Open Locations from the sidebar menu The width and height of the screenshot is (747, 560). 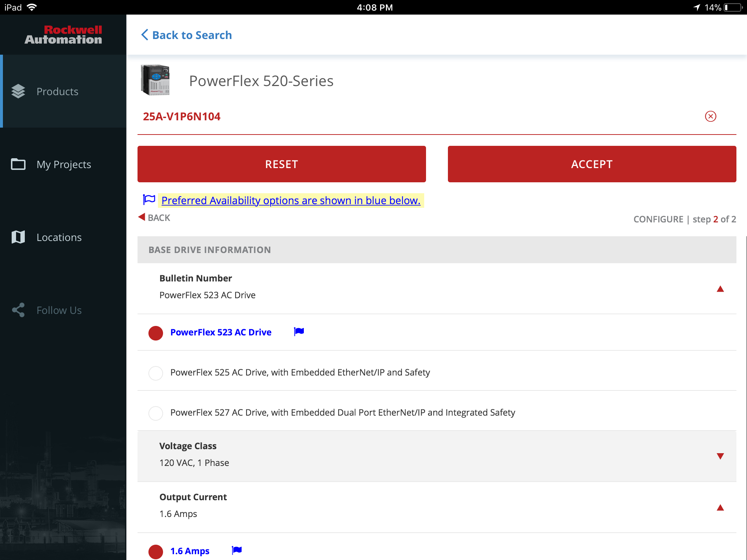(x=59, y=237)
